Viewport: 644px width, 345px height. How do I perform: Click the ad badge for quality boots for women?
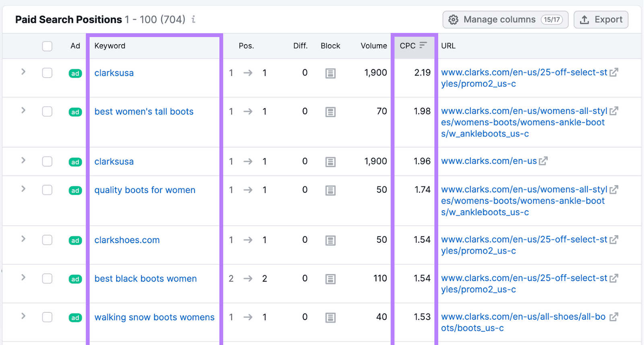[75, 190]
